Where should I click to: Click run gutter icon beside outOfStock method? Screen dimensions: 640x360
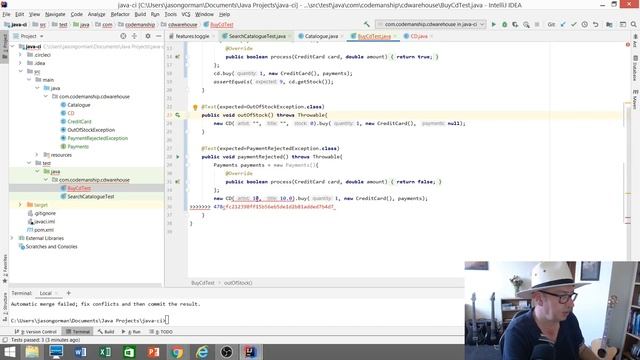pyautogui.click(x=178, y=115)
